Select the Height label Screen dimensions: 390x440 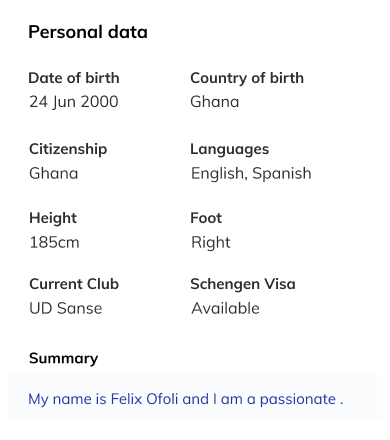(x=53, y=218)
